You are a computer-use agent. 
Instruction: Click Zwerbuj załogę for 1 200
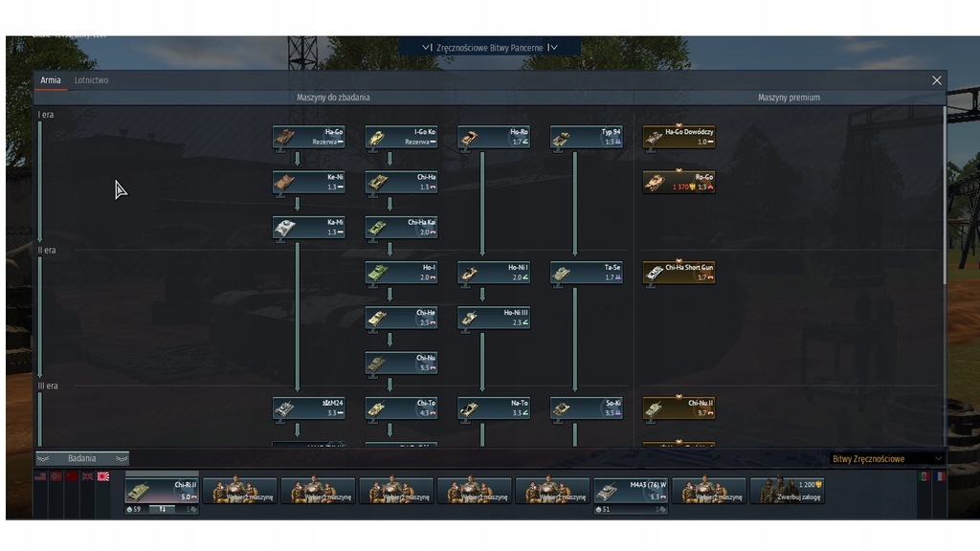[x=788, y=491]
